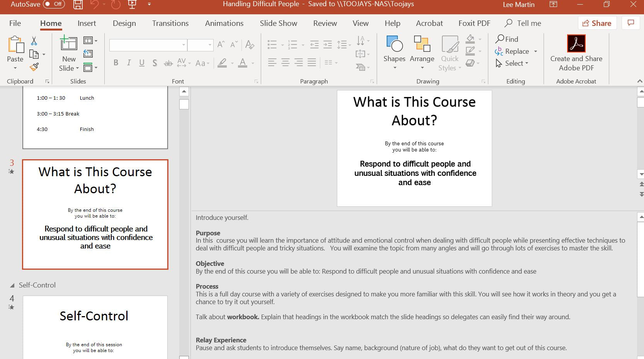This screenshot has height=359, width=644.
Task: Redo the last action
Action: pyautogui.click(x=116, y=5)
